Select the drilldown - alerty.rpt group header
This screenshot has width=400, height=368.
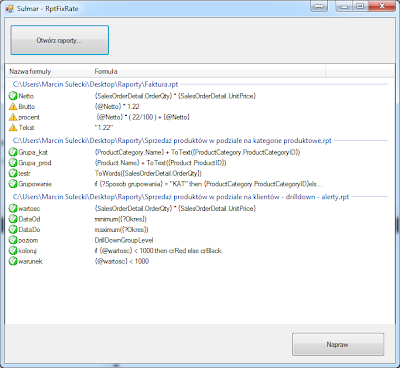tap(181, 197)
